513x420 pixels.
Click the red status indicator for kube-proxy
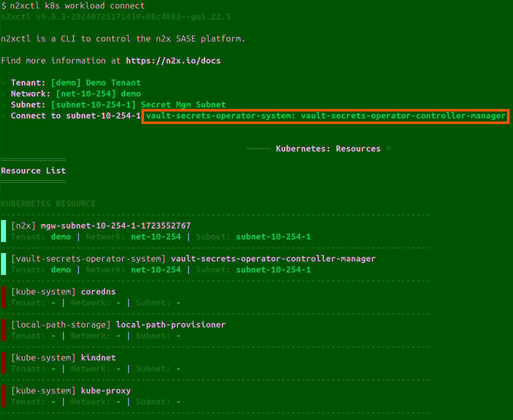[x=3, y=395]
